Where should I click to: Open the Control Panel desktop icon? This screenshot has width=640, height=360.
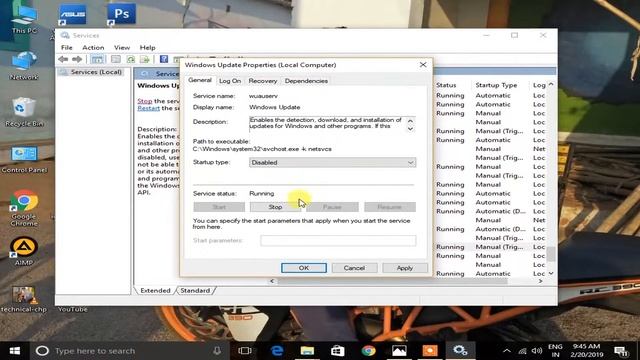pos(24,160)
